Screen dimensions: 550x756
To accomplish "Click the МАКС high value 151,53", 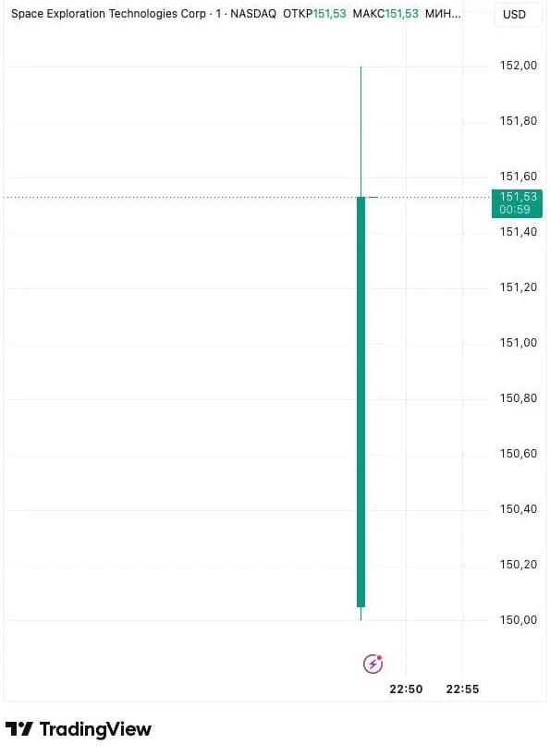I will click(402, 14).
